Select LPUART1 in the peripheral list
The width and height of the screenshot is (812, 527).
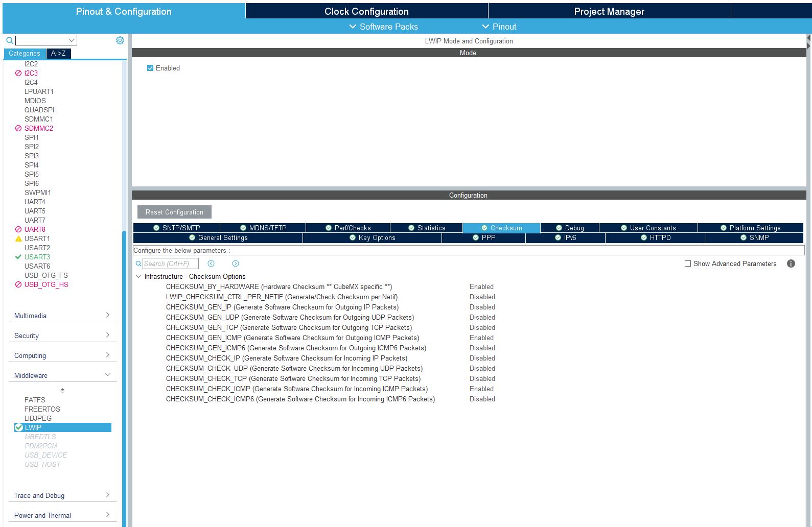point(39,91)
